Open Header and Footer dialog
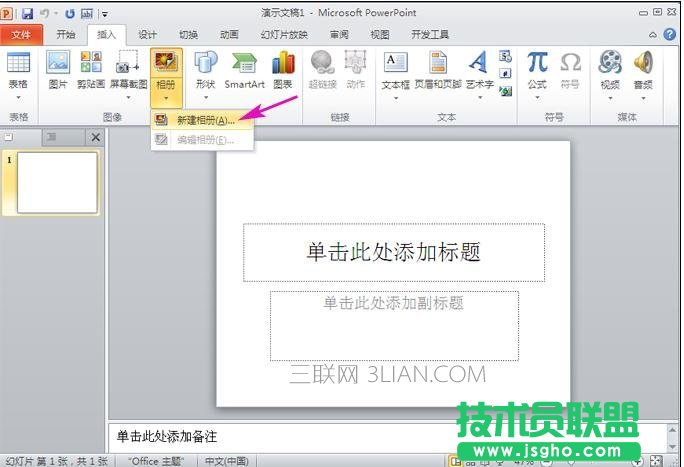 438,70
